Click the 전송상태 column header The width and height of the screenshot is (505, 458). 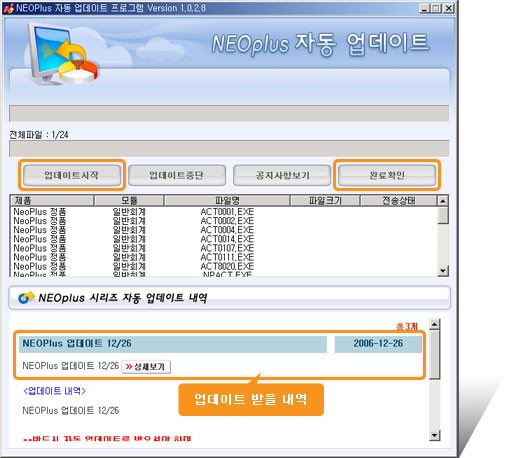(398, 201)
